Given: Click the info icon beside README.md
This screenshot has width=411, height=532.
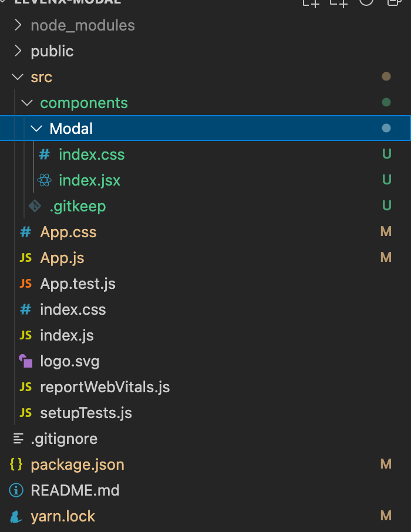Looking at the screenshot, I should coord(16,490).
